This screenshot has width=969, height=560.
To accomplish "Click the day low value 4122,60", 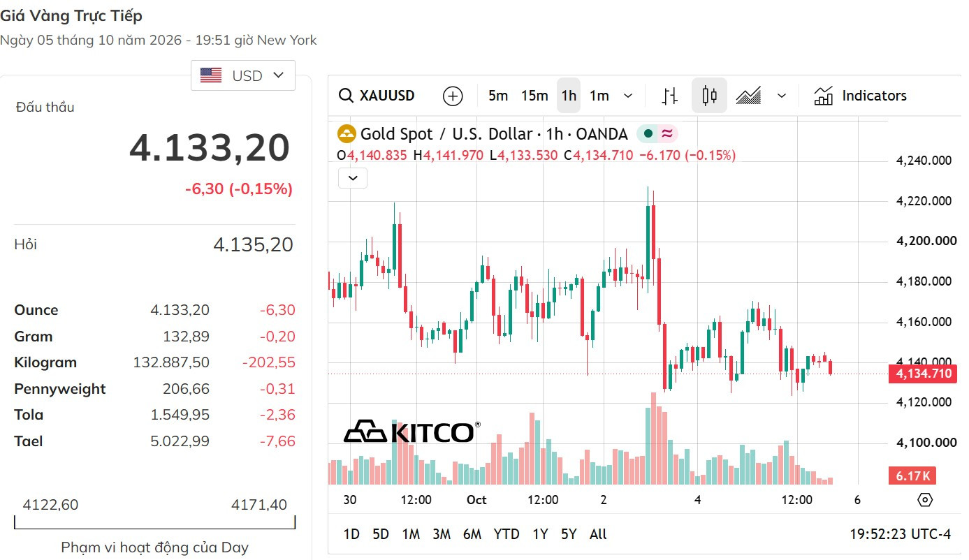I will [50, 505].
